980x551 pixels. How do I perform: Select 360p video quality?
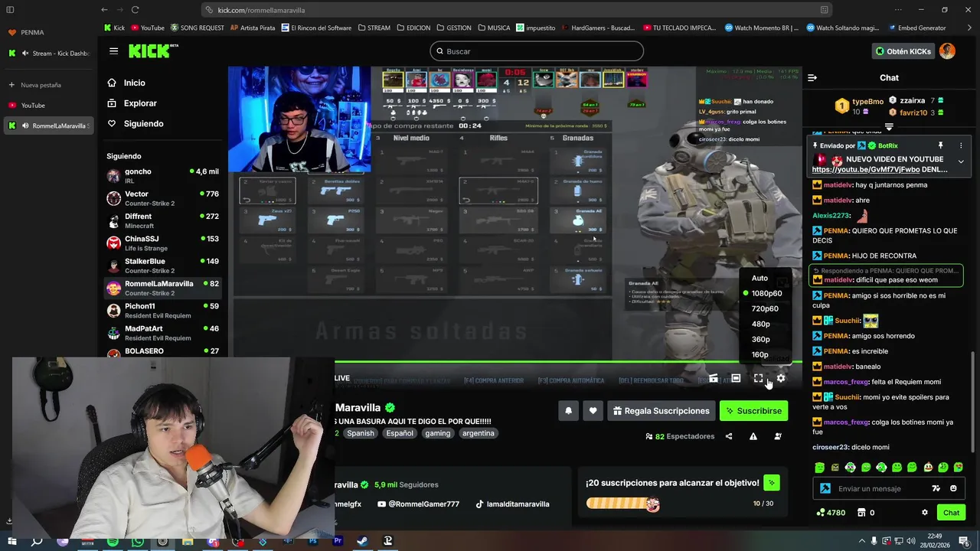click(x=760, y=339)
